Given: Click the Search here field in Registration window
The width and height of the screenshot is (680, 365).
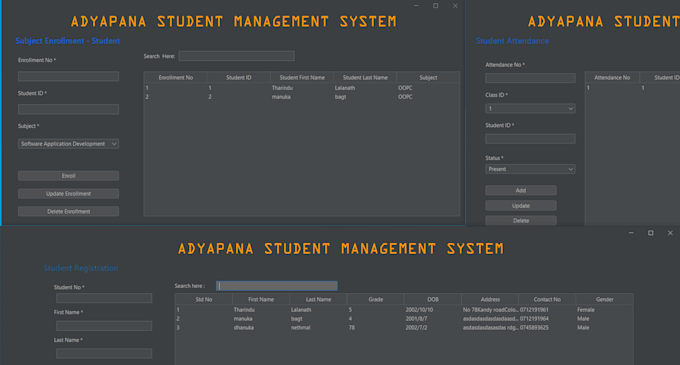Looking at the screenshot, I should [x=277, y=286].
